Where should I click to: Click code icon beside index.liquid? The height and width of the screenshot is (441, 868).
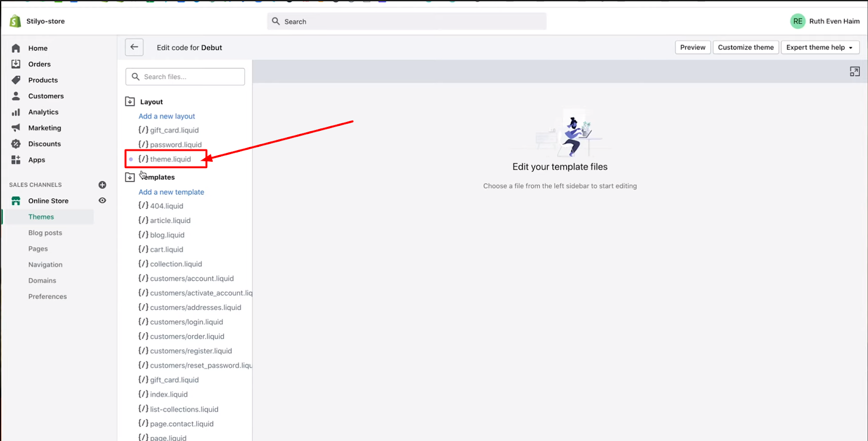tap(143, 394)
